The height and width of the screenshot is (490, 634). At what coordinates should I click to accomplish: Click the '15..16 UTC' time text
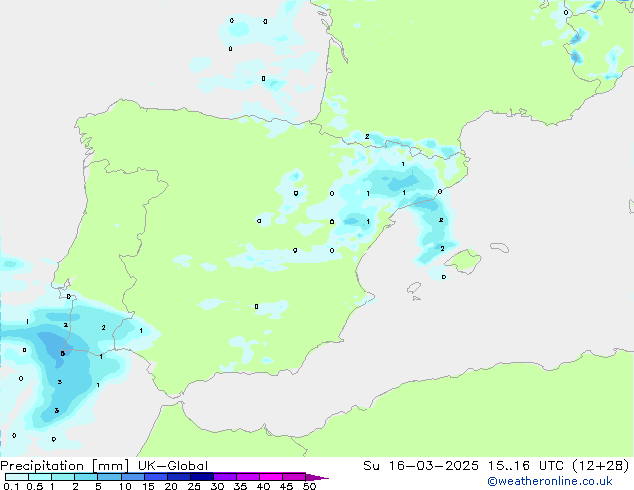pos(526,466)
